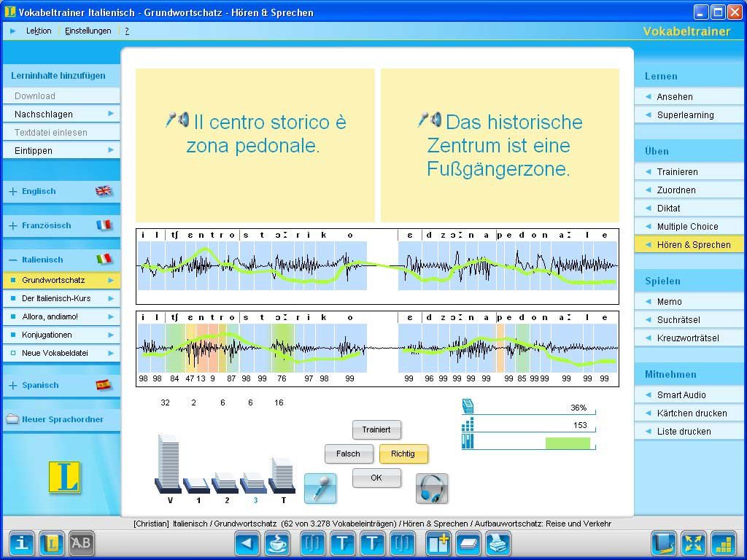Click the AB text icon in toolbar
The width and height of the screenshot is (747, 560).
point(82,543)
